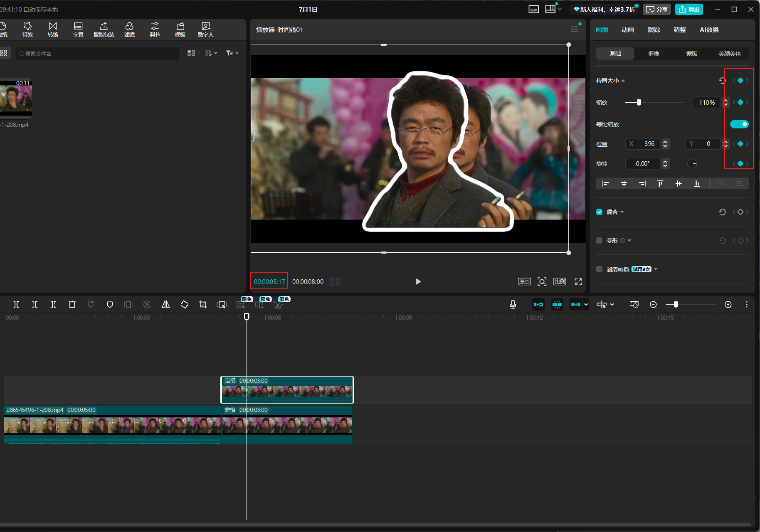Uncheck the 混合 blend checkbox
Screen dimensions: 760x532
(599, 212)
